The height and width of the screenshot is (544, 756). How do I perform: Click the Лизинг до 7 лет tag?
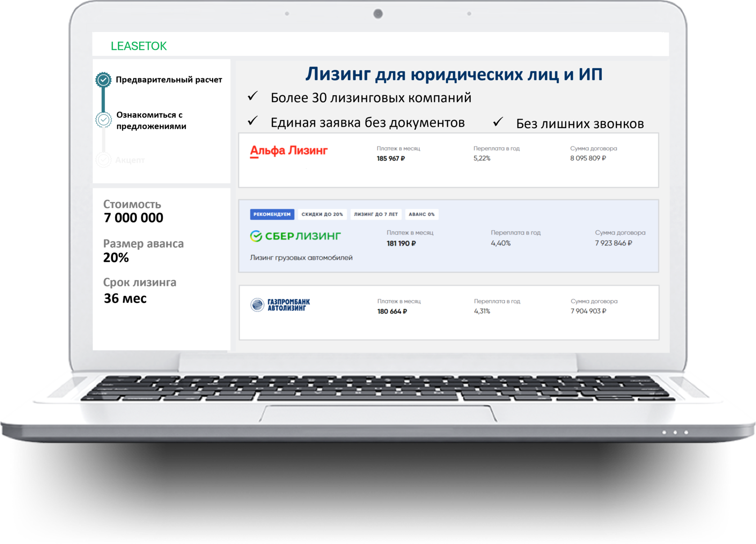pos(376,214)
